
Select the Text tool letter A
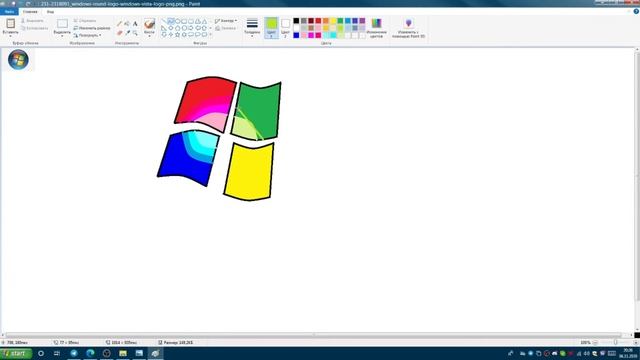pyautogui.click(x=135, y=24)
